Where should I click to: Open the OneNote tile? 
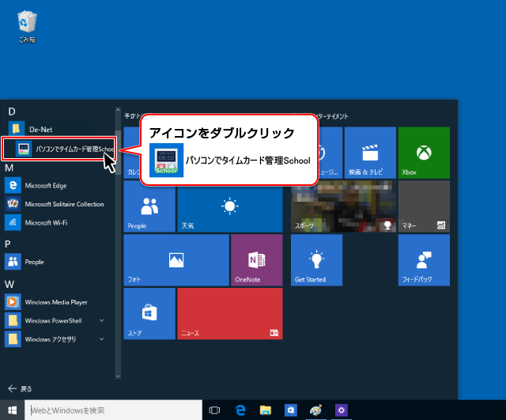click(257, 260)
